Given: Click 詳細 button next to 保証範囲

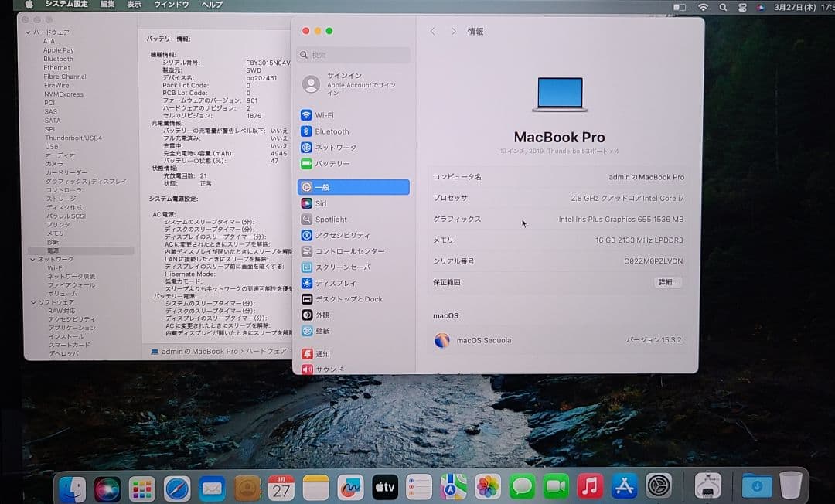Looking at the screenshot, I should 668,282.
